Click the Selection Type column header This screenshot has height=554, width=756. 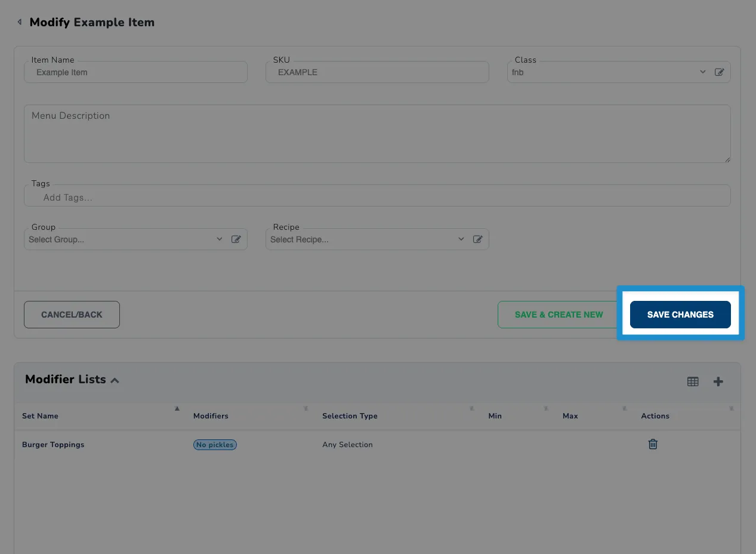(350, 416)
